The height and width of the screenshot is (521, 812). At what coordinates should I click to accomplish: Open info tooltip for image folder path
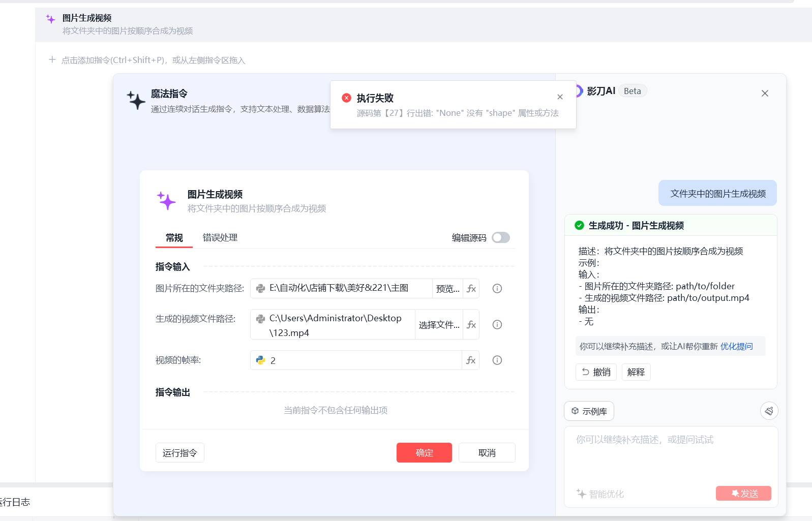click(497, 289)
